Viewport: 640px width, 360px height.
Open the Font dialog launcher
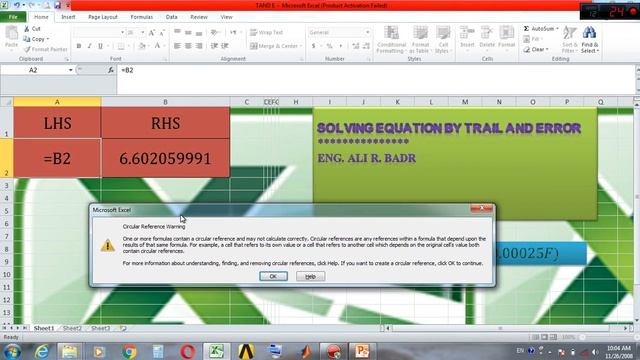pyautogui.click(x=165, y=59)
